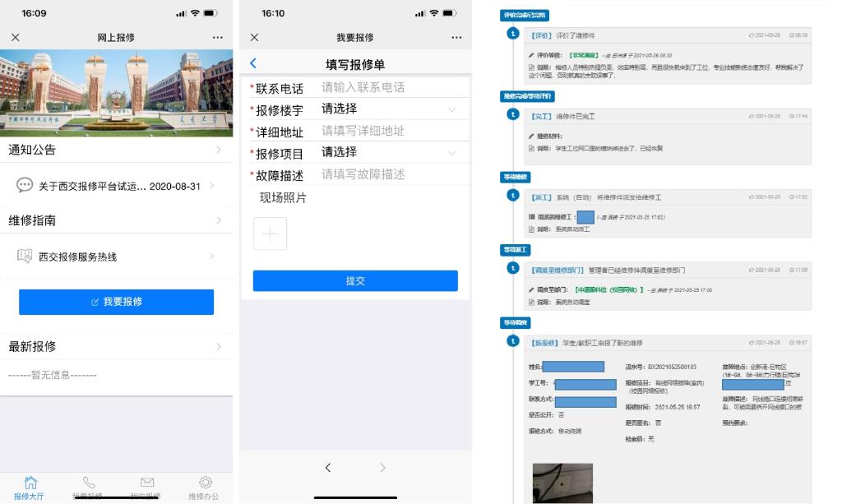Image resolution: width=842 pixels, height=504 pixels.
Task: Open the 关于西交报修平台试运 notice
Action: point(115,186)
